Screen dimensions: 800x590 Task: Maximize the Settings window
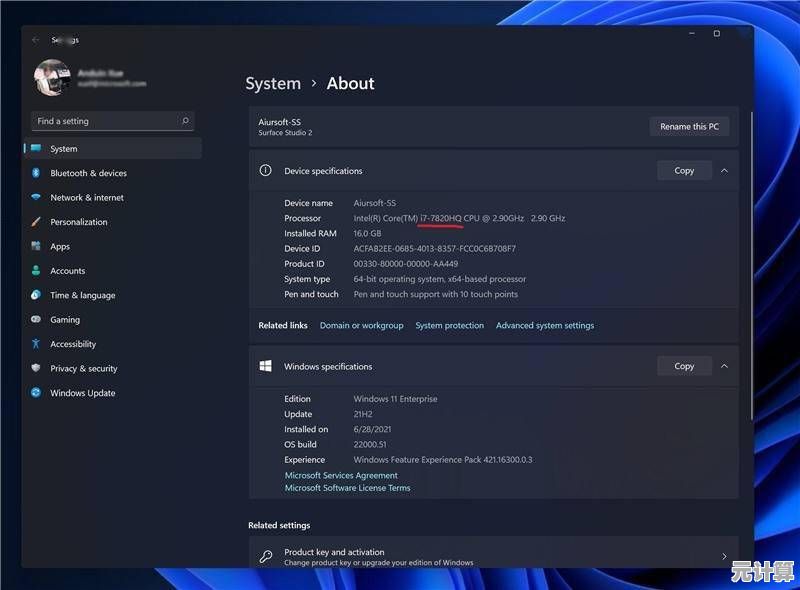717,34
